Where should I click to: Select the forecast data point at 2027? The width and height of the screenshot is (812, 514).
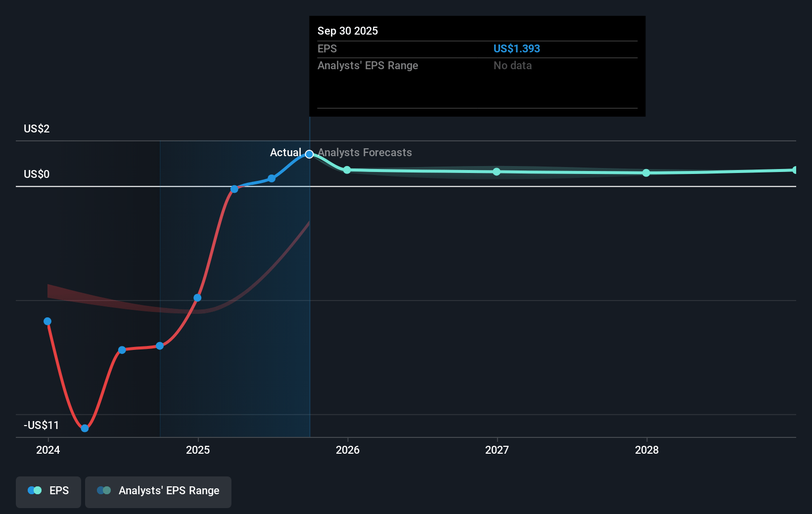tap(496, 171)
